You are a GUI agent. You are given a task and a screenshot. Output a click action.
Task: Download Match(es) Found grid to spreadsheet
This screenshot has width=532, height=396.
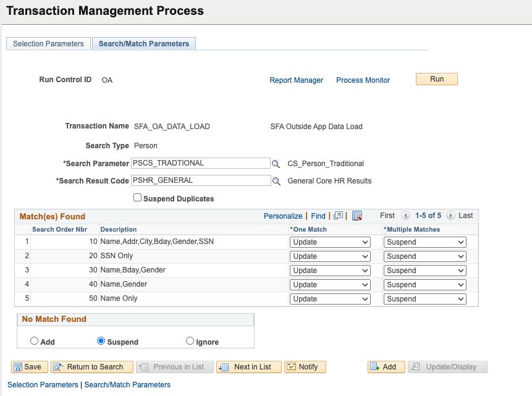[357, 216]
